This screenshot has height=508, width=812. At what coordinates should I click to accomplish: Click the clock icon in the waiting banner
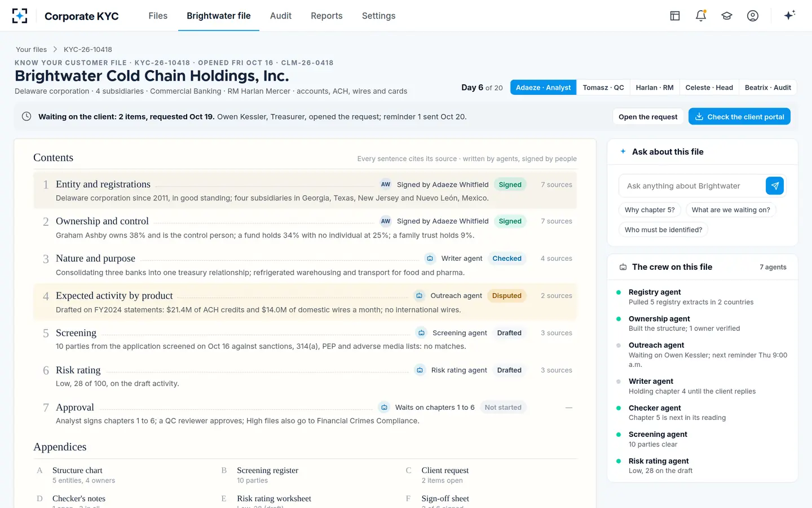pos(27,116)
